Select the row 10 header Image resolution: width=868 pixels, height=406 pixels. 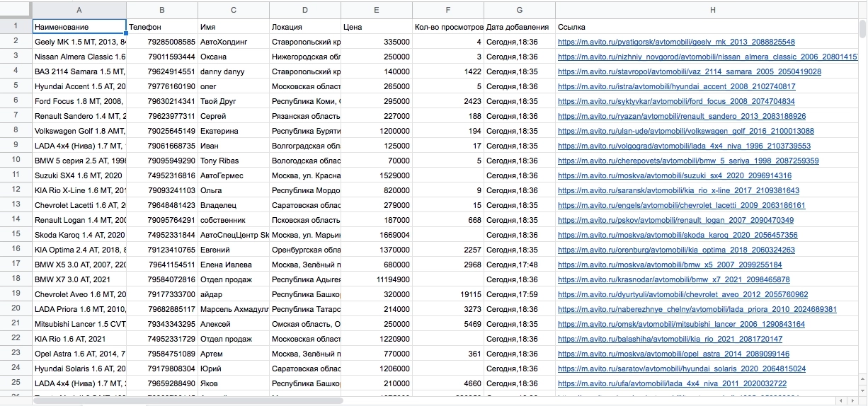point(16,161)
